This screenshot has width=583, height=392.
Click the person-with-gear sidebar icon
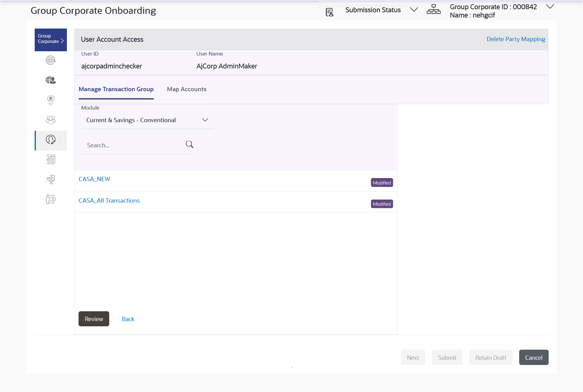pos(51,199)
